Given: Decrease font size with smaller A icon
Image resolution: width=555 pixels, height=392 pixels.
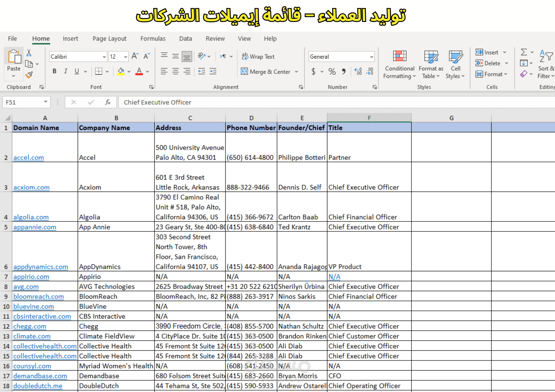Looking at the screenshot, I should pos(147,56).
